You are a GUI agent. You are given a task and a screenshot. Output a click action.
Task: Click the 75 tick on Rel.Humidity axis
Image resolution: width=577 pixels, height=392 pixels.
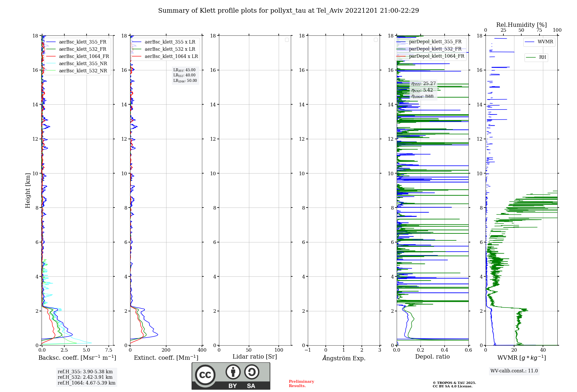pyautogui.click(x=539, y=30)
